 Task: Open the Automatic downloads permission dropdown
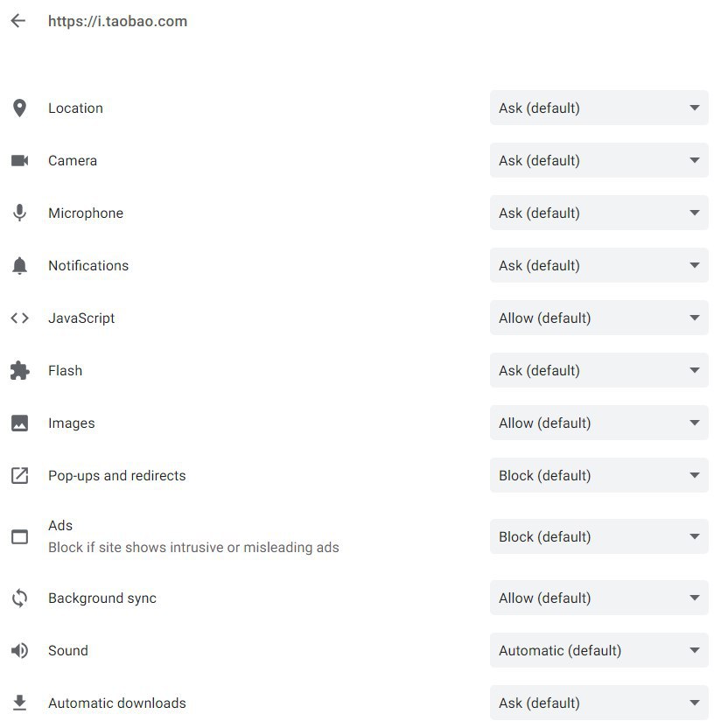click(598, 703)
